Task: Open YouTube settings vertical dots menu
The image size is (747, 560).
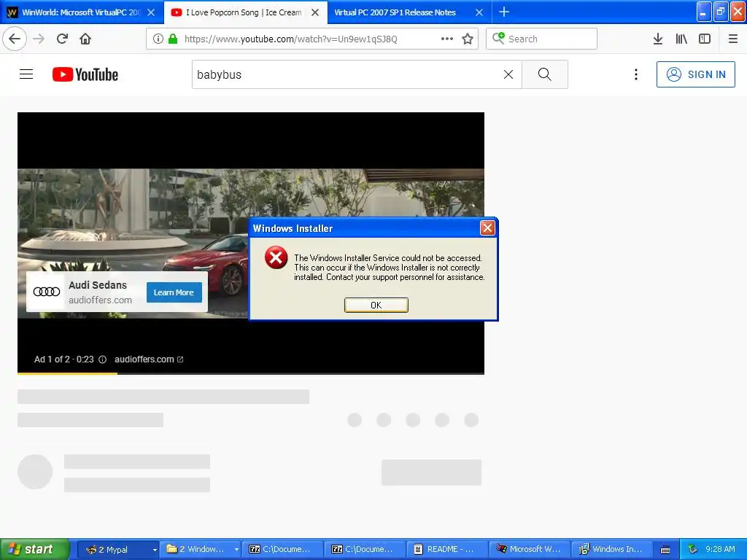Action: 635,74
